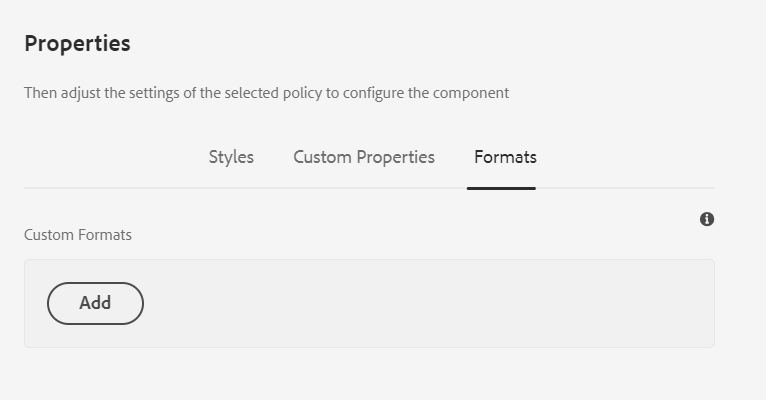The width and height of the screenshot is (766, 400).
Task: Click the Properties heading
Action: (x=77, y=44)
